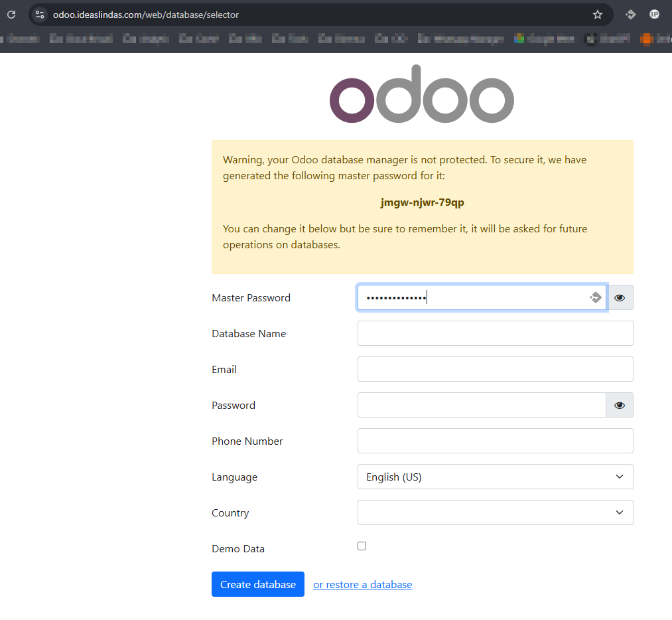The image size is (672, 620).
Task: Open the colorful bookmark favicon in bookmarks bar
Action: (519, 39)
